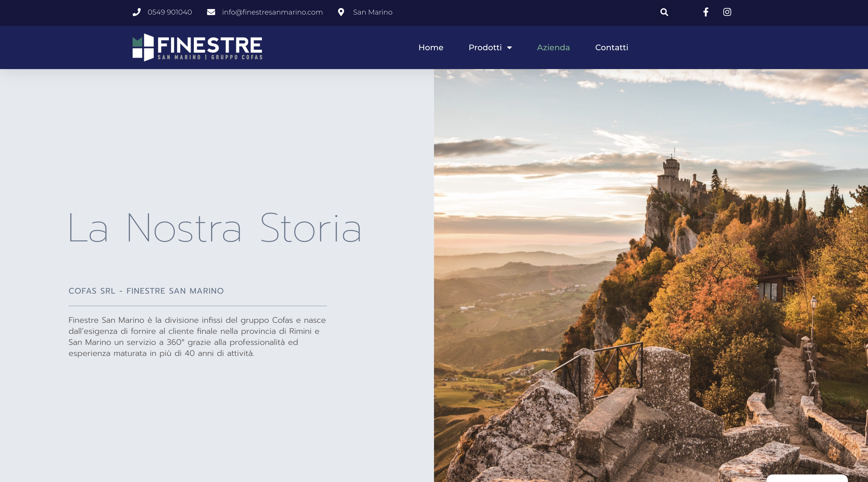Open the search magnifier icon
The height and width of the screenshot is (482, 868).
pyautogui.click(x=664, y=12)
